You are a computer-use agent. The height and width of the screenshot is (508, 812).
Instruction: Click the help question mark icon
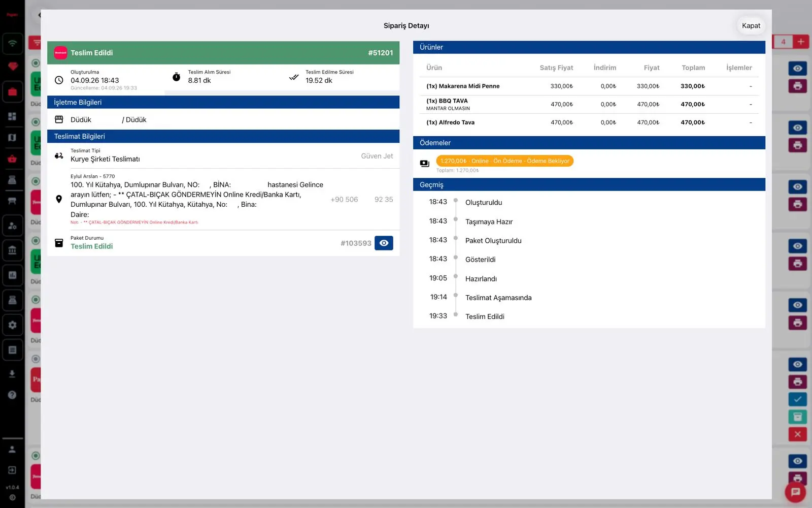click(12, 395)
